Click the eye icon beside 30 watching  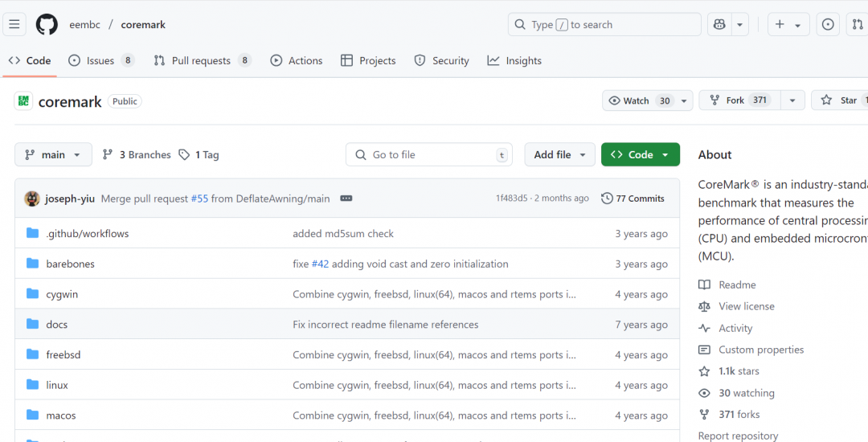click(704, 393)
